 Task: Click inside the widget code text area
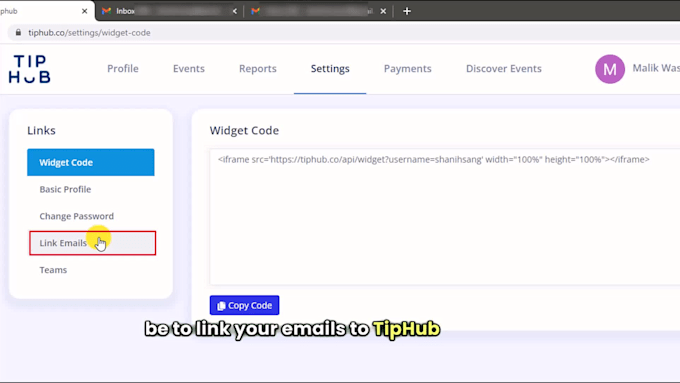point(445,217)
